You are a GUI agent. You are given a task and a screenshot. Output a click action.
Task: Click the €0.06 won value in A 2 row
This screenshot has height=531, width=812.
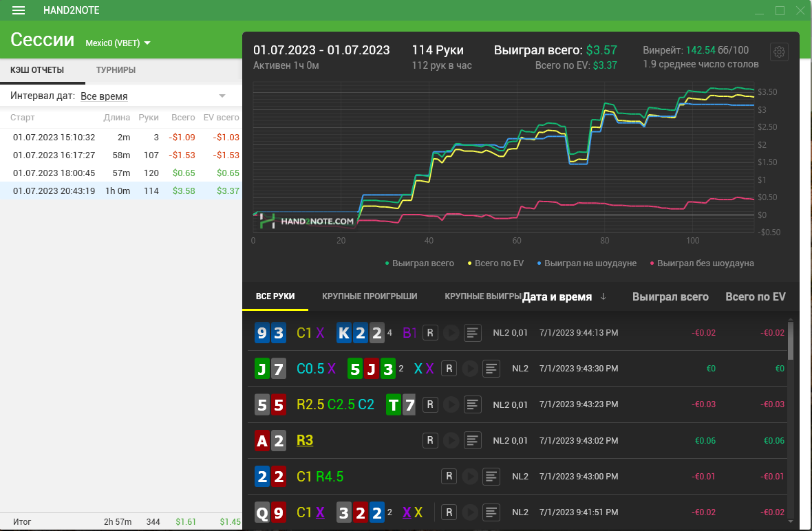[x=705, y=440]
